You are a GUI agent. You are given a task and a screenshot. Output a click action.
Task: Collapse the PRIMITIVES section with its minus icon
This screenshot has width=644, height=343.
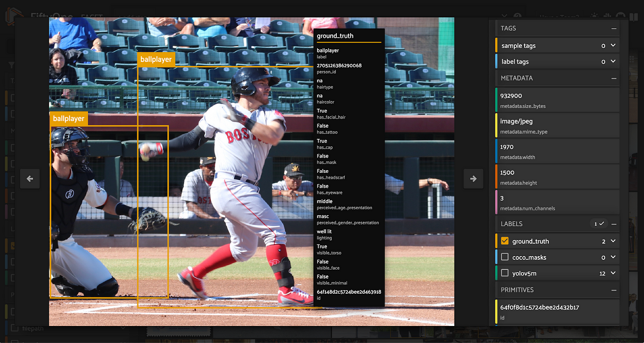[x=614, y=290]
